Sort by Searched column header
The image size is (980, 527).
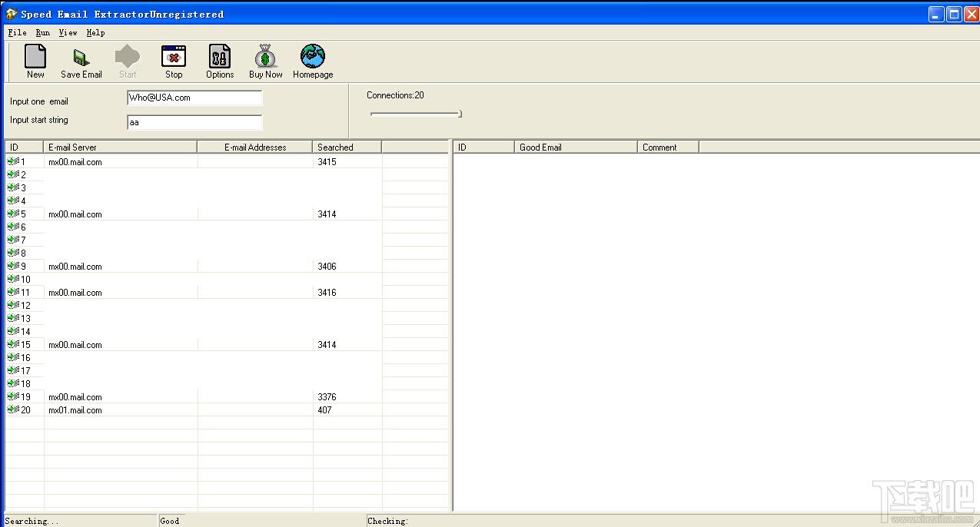pos(347,147)
